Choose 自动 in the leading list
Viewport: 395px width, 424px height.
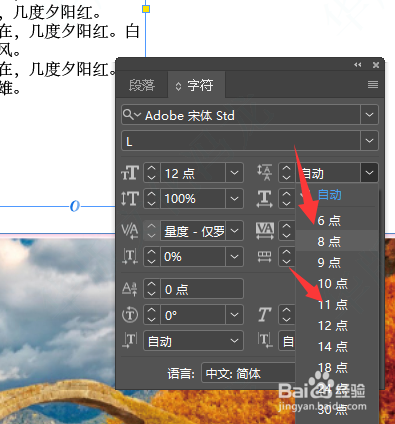point(337,195)
